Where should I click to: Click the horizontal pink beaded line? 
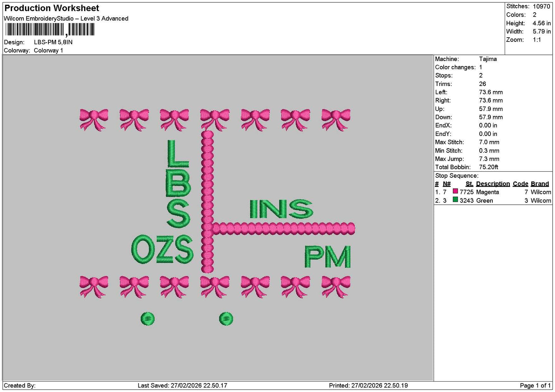(x=284, y=229)
